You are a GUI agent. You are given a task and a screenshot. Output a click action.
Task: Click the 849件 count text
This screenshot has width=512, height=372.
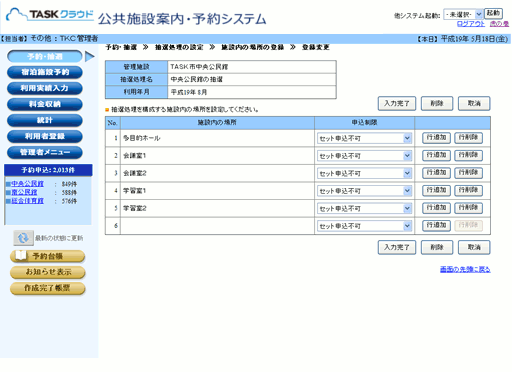[x=69, y=184]
